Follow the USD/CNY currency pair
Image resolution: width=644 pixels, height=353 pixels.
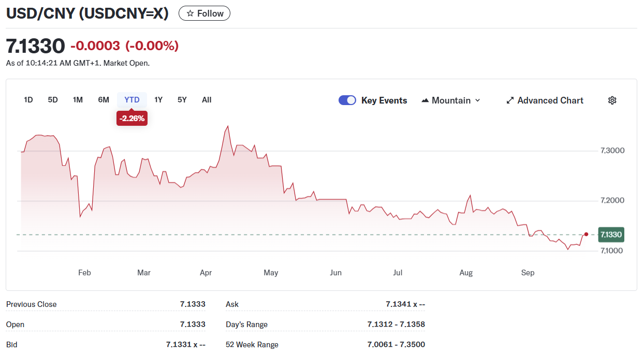click(204, 13)
